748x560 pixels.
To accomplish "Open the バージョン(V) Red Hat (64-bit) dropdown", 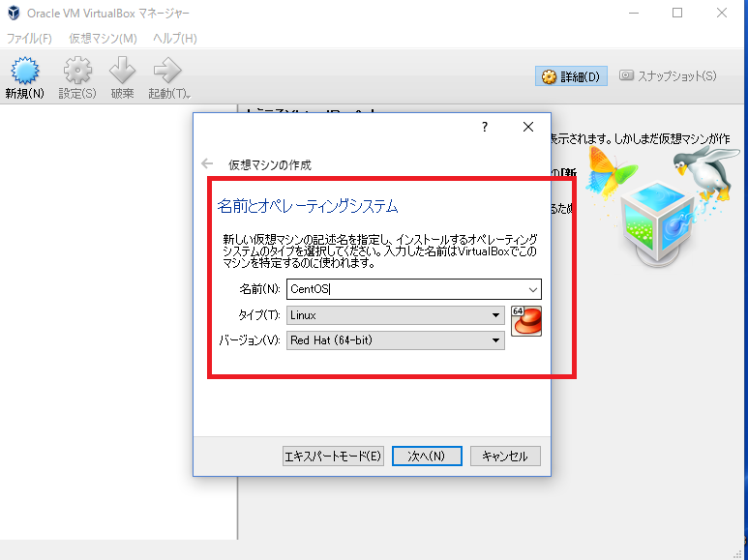I will click(x=396, y=340).
